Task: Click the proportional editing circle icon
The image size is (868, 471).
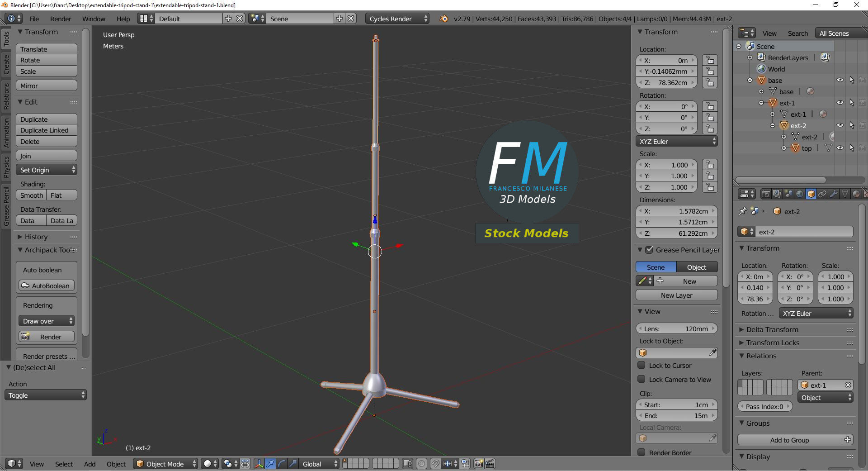Action: pyautogui.click(x=421, y=464)
